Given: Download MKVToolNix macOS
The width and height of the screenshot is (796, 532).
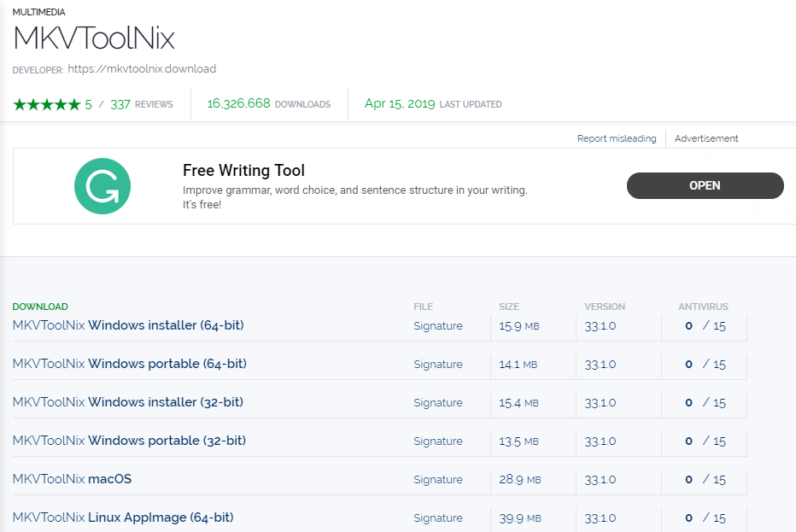Looking at the screenshot, I should coord(72,479).
